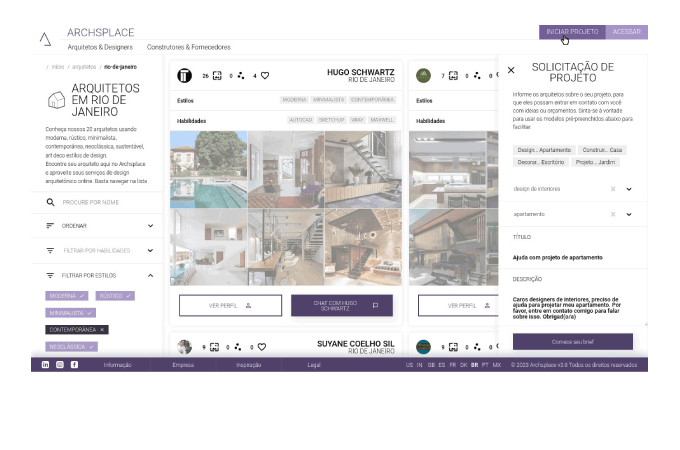Switch language to US in footer

coord(409,365)
